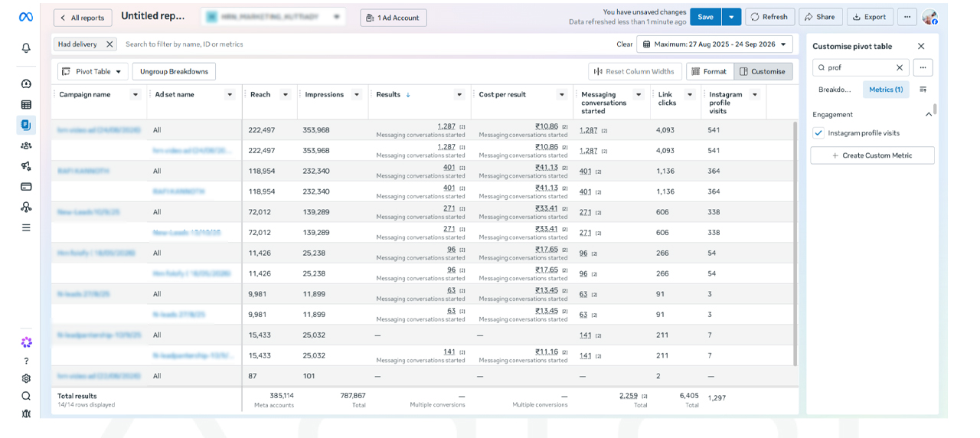Open Campaign name column dropdown arrow
This screenshot has width=980, height=438.
136,95
